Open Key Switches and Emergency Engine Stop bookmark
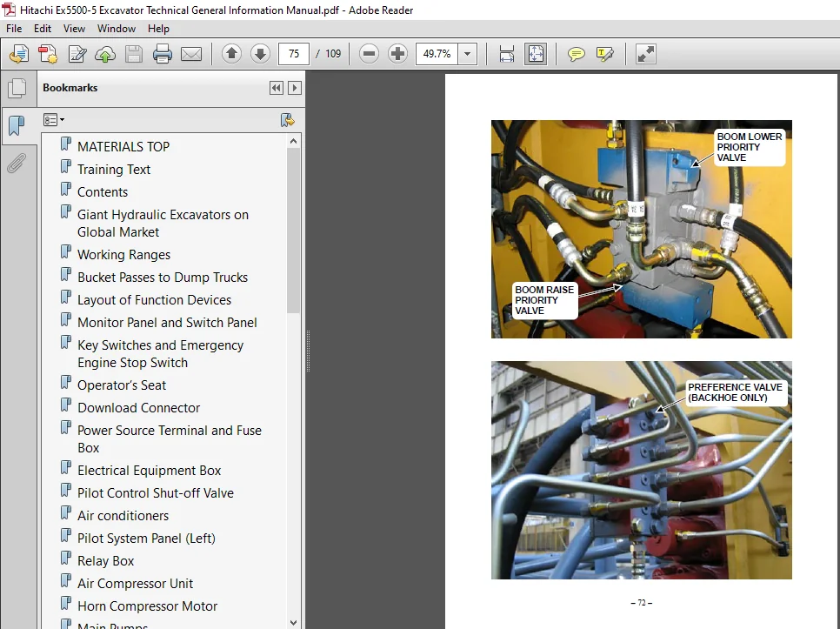Viewport: 840px width, 629px height. (160, 353)
